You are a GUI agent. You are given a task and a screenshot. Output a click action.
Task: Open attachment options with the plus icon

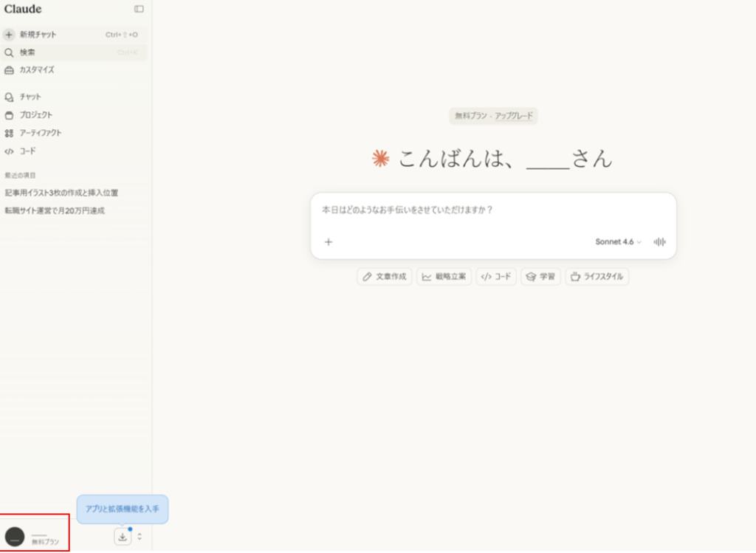[x=328, y=241]
